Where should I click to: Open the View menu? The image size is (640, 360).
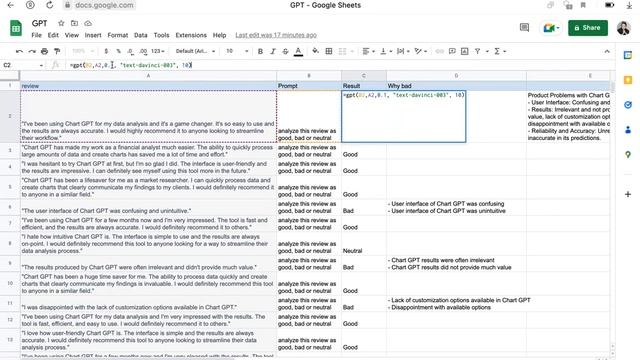71,36
